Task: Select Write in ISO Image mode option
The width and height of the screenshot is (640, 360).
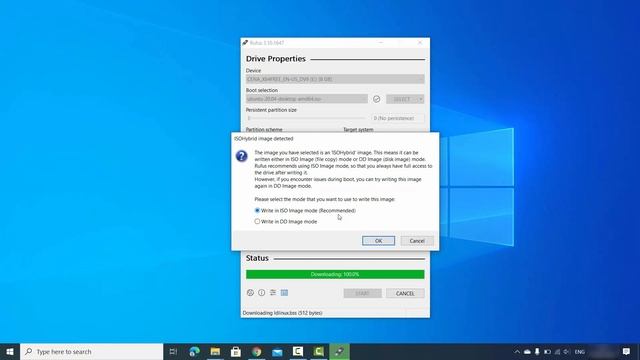Action: (305, 211)
